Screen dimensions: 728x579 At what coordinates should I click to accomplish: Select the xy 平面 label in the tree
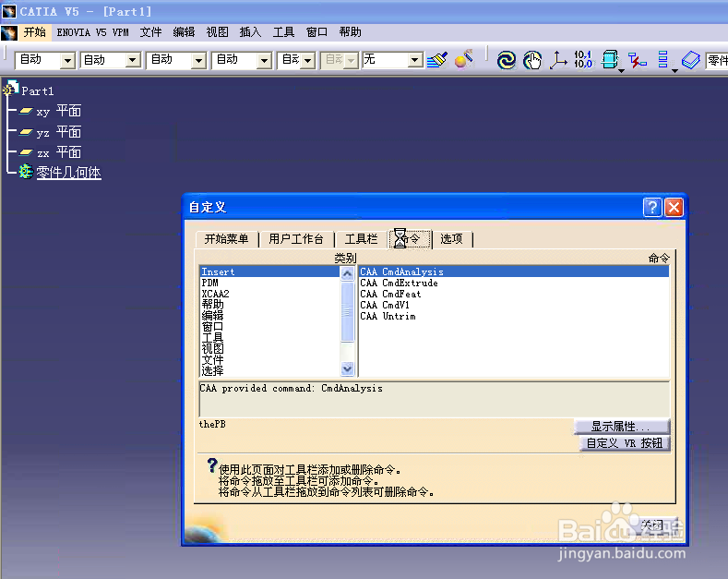tap(59, 111)
